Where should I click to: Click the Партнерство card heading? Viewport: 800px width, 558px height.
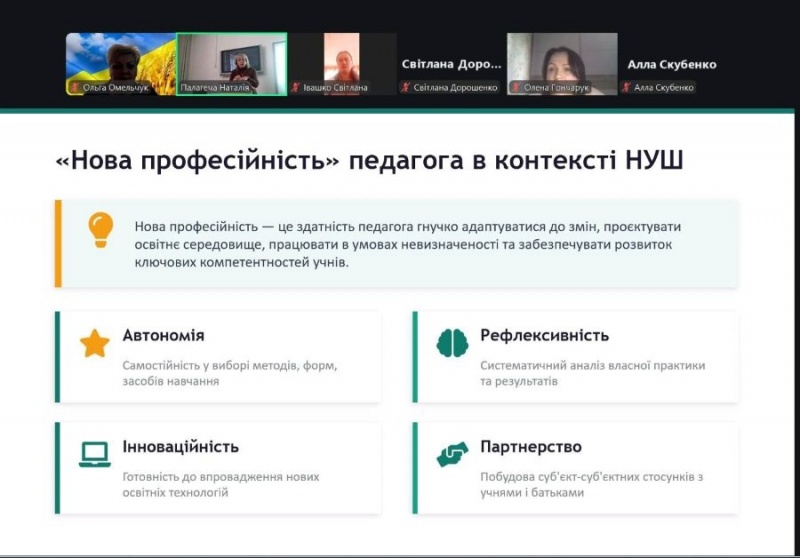(530, 447)
